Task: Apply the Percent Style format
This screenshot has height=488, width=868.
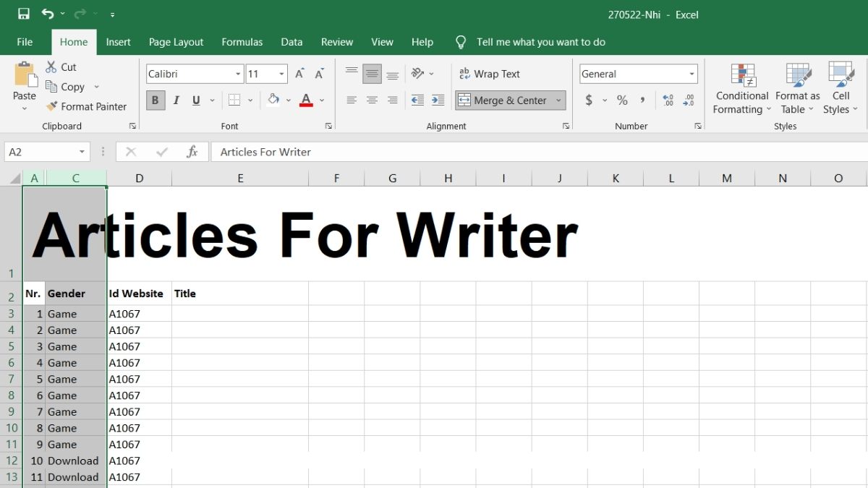Action: (x=621, y=100)
